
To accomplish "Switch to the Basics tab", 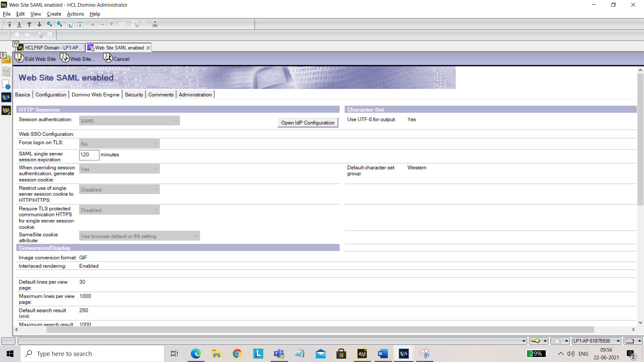I will (x=22, y=95).
